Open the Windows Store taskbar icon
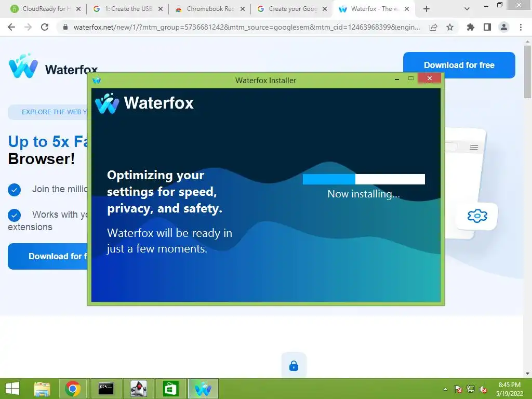Image resolution: width=532 pixels, height=399 pixels. (170, 389)
